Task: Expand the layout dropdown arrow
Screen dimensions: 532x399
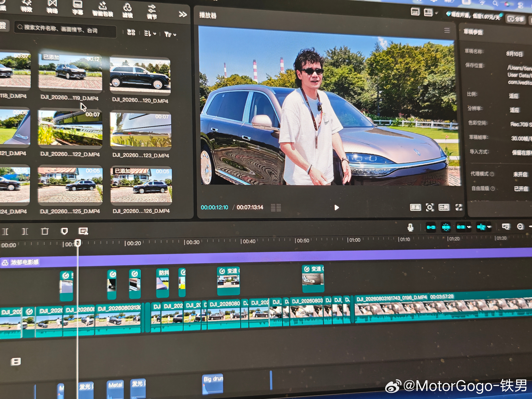Action: (x=436, y=13)
